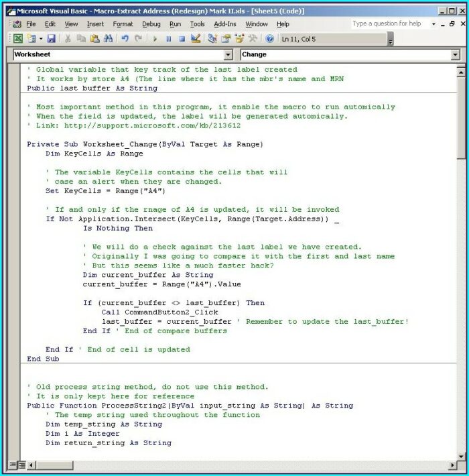Open the Help menu
Viewport: 469px width, 476px height.
[283, 24]
